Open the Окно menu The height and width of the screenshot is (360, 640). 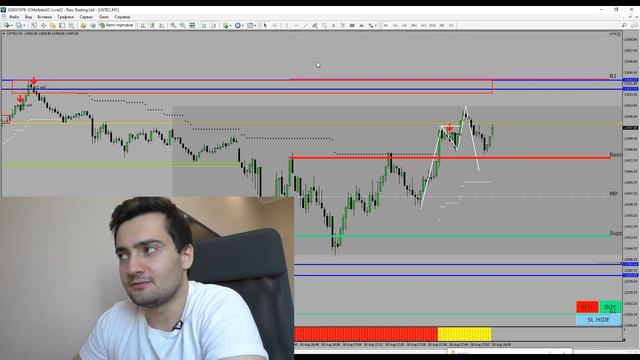tap(104, 17)
